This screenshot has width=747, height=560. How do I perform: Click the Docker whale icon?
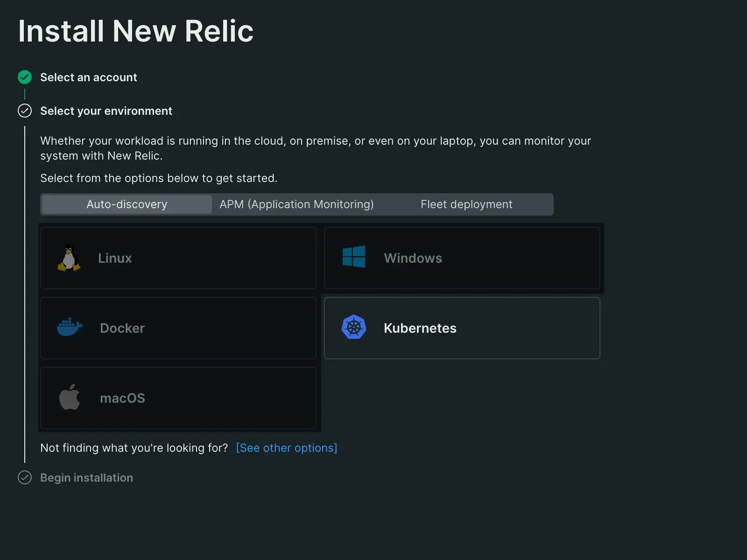(x=70, y=327)
